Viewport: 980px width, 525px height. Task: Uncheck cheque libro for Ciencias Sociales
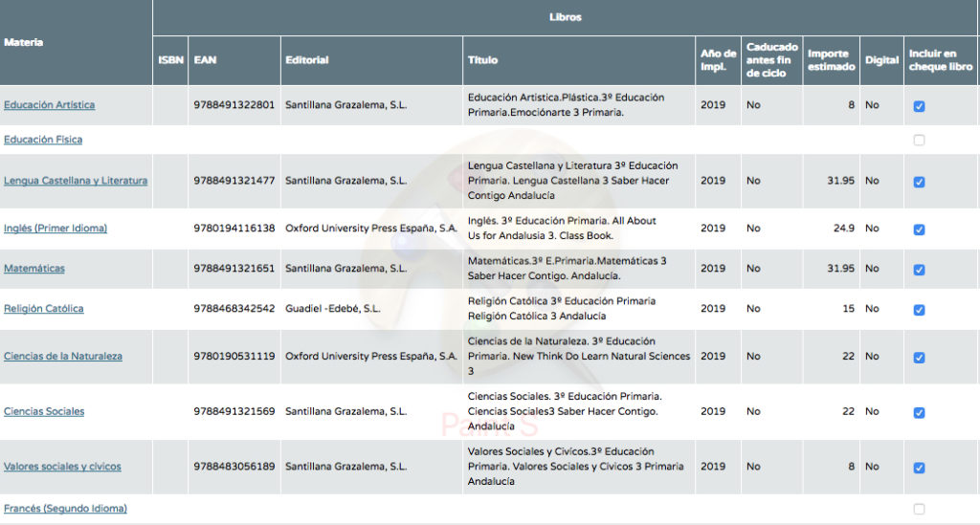point(919,412)
